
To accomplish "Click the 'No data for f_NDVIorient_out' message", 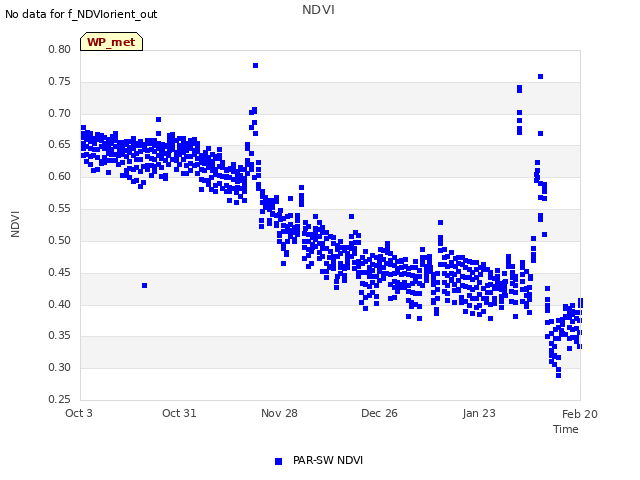I will tap(81, 14).
